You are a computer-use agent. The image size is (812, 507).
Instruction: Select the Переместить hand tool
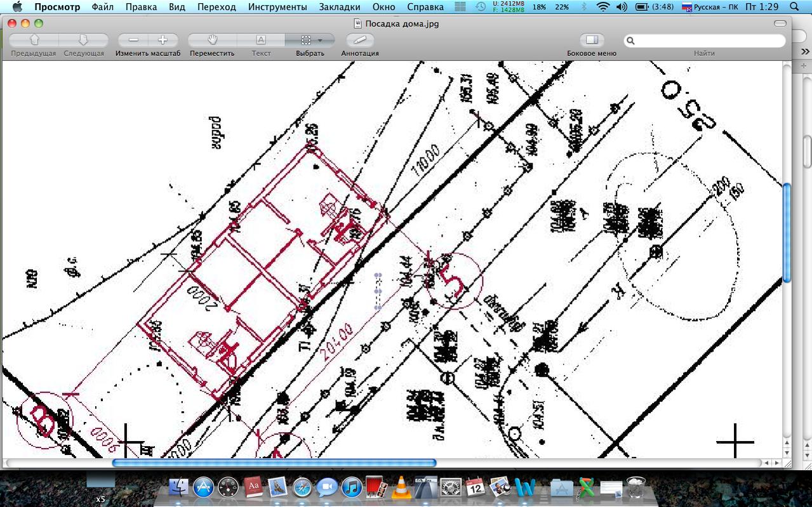[x=212, y=40]
